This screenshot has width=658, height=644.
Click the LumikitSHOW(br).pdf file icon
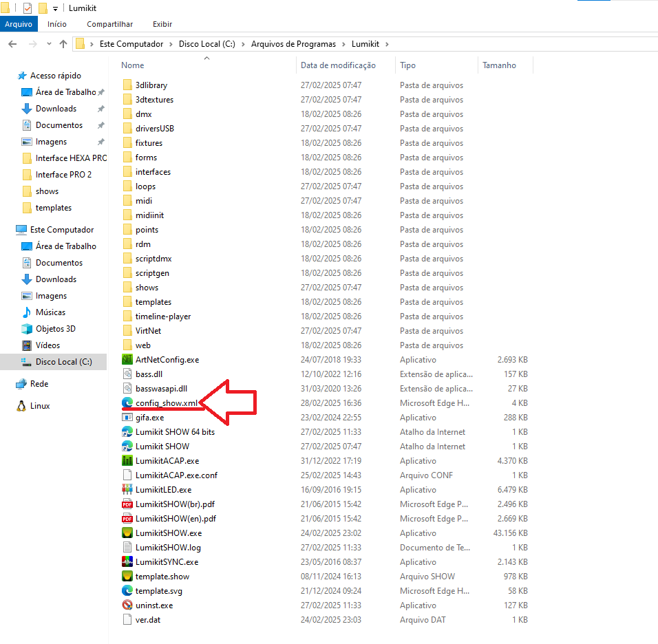coord(127,504)
